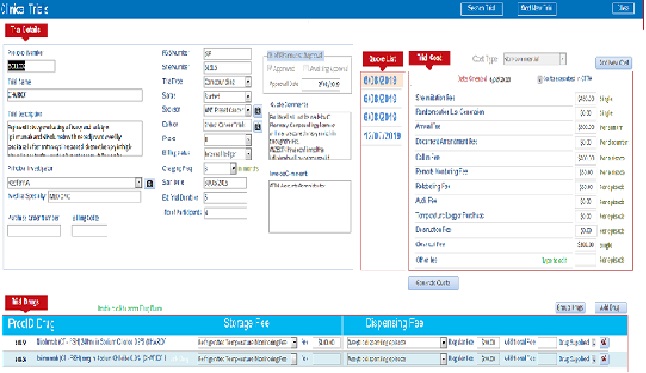Delete first trial drug row icon
Viewport: 646px width, 373px height.
click(x=604, y=342)
